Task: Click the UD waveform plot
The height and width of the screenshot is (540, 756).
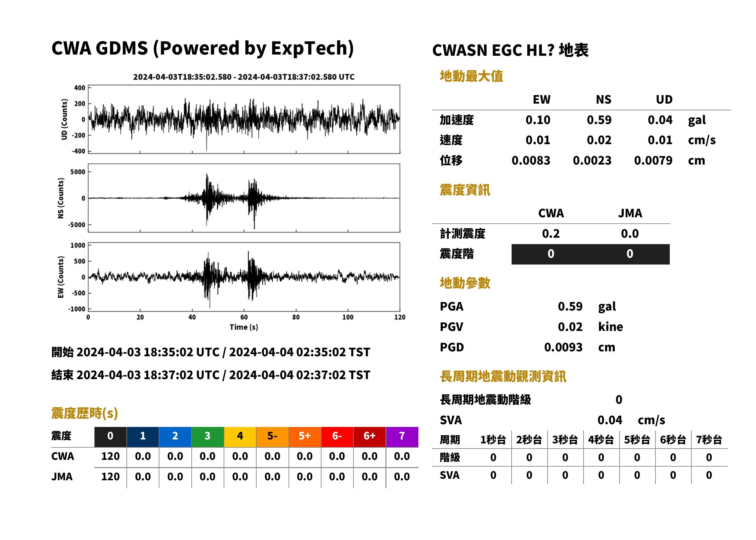Action: 244,119
